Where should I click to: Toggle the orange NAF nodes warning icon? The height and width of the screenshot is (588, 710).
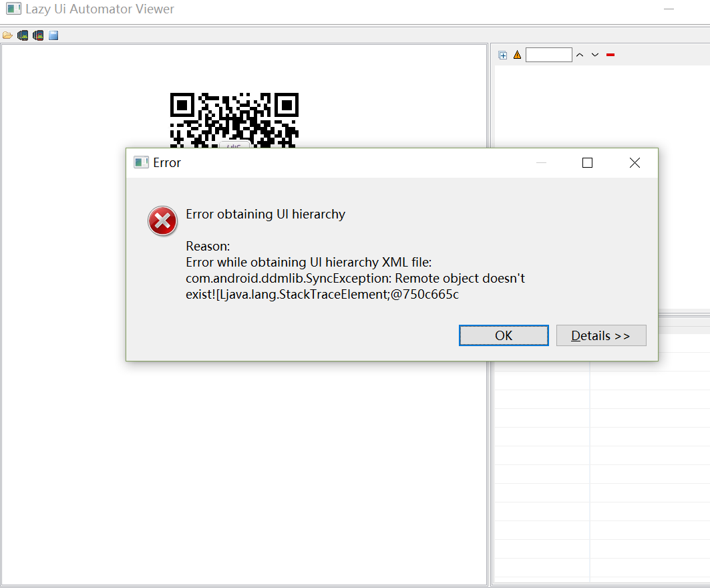pyautogui.click(x=517, y=55)
